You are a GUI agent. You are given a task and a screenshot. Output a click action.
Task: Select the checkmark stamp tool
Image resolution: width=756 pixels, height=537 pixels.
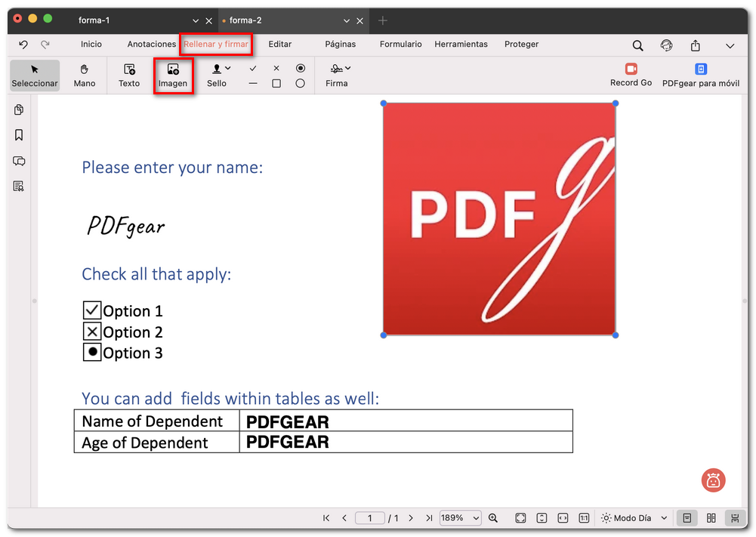click(x=253, y=68)
